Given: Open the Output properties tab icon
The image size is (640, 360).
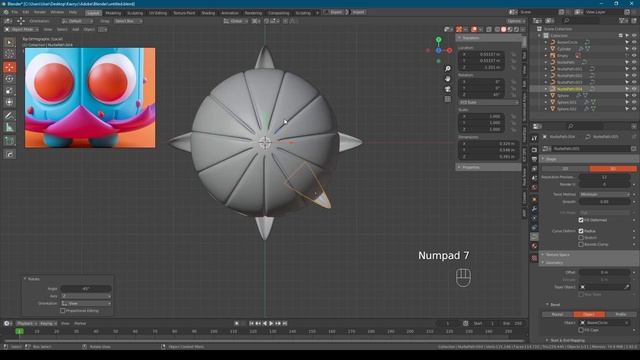Looking at the screenshot, I should click(534, 159).
